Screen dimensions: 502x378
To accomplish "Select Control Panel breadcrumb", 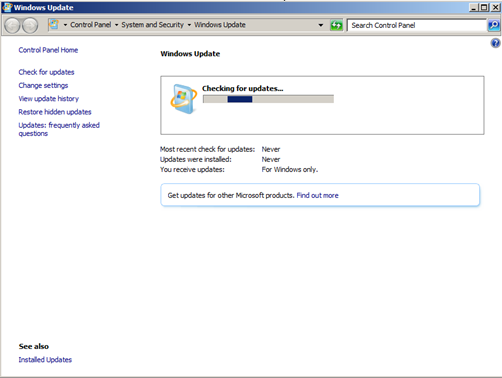I will point(91,25).
